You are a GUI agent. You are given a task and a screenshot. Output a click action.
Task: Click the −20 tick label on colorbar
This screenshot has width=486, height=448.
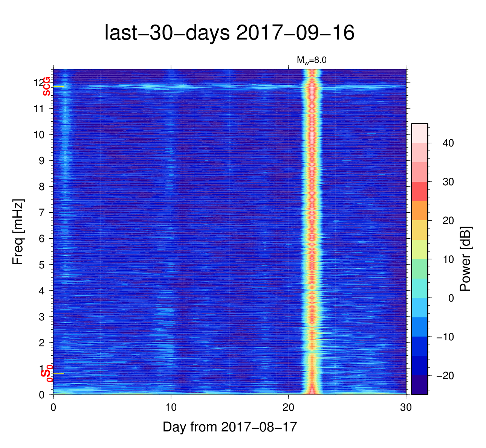pyautogui.click(x=445, y=376)
